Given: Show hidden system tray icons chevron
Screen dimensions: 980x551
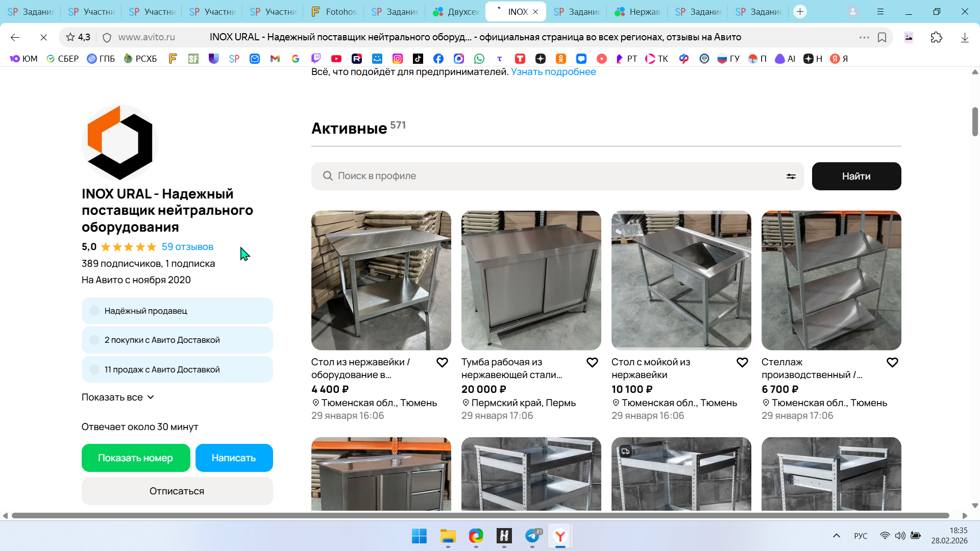Looking at the screenshot, I should point(836,536).
